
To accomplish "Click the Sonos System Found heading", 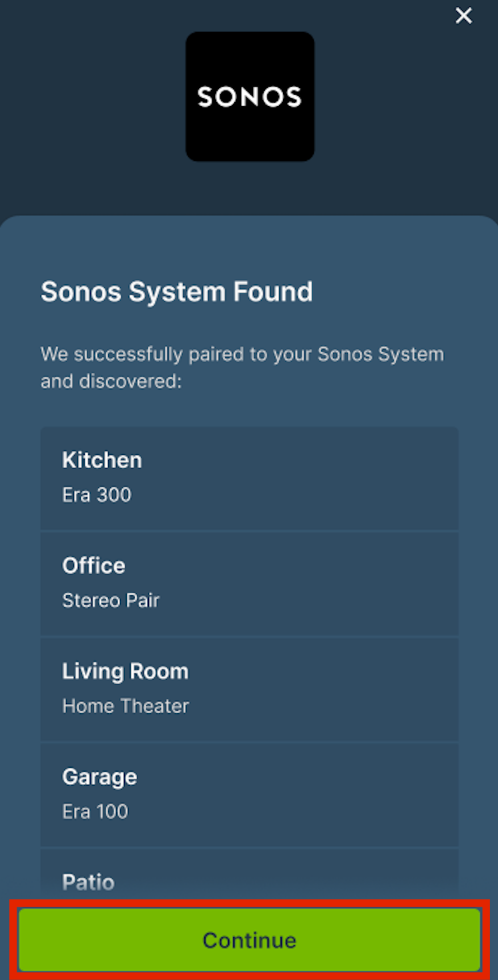I will click(177, 292).
